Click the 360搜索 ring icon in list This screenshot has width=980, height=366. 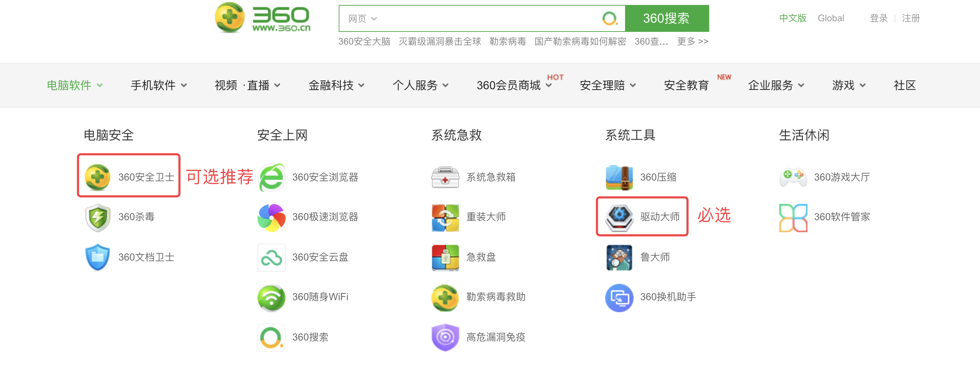click(x=271, y=337)
